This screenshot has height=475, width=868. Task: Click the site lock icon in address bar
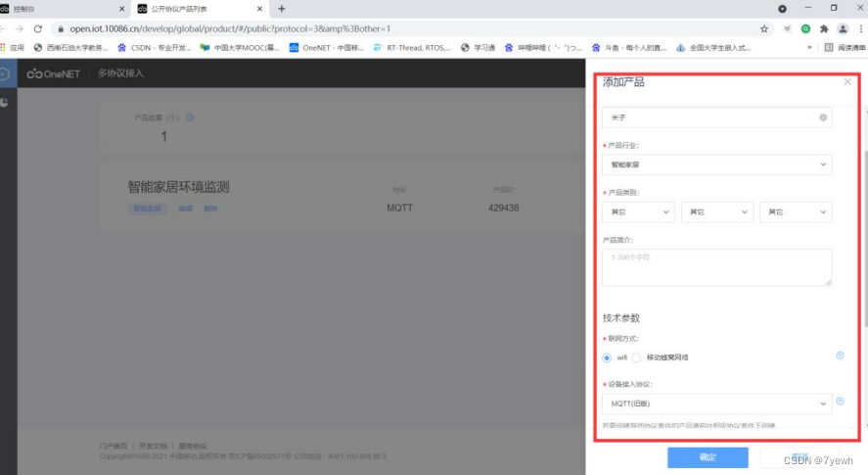point(61,28)
